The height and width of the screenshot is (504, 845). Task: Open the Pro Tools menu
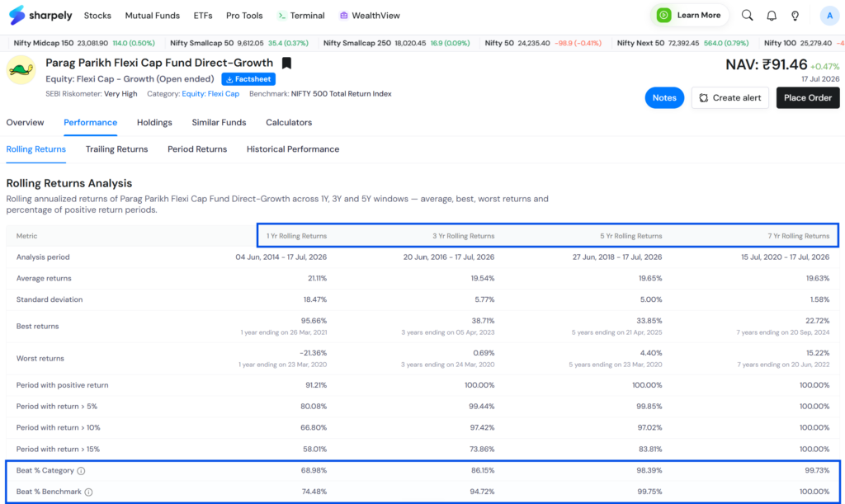tap(244, 16)
